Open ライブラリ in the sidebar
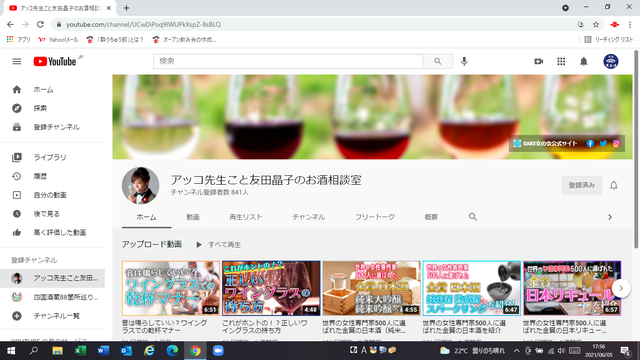 (52, 157)
